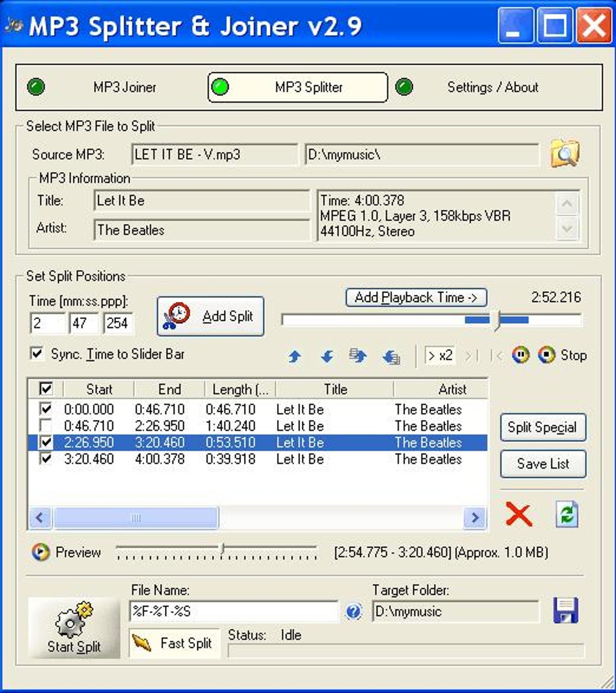The image size is (616, 693).
Task: Switch to the MP3 Splitter tab
Action: click(x=297, y=87)
